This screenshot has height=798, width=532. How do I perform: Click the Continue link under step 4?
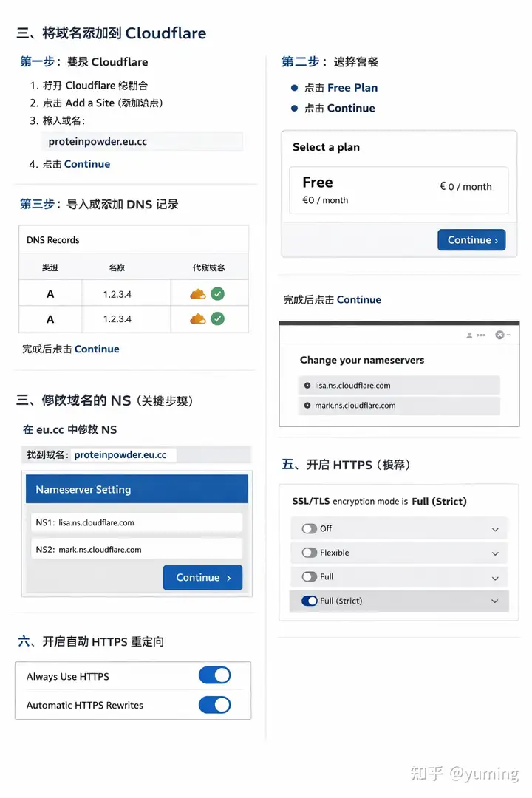point(87,164)
